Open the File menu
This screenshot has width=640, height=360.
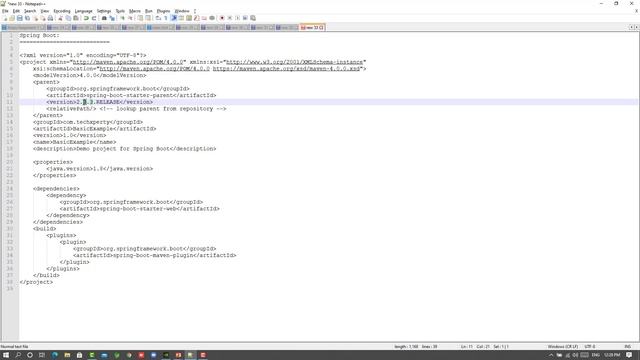tap(5, 11)
